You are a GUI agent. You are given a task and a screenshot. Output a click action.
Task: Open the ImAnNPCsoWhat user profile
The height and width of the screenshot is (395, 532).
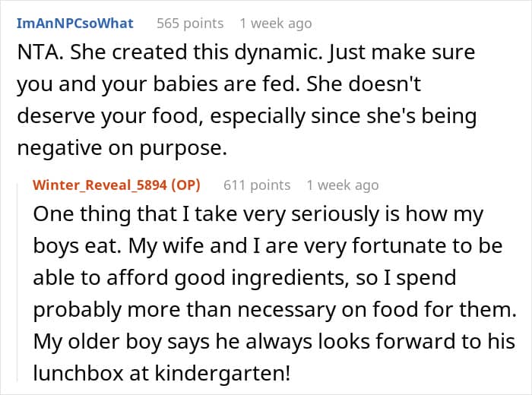tap(75, 24)
